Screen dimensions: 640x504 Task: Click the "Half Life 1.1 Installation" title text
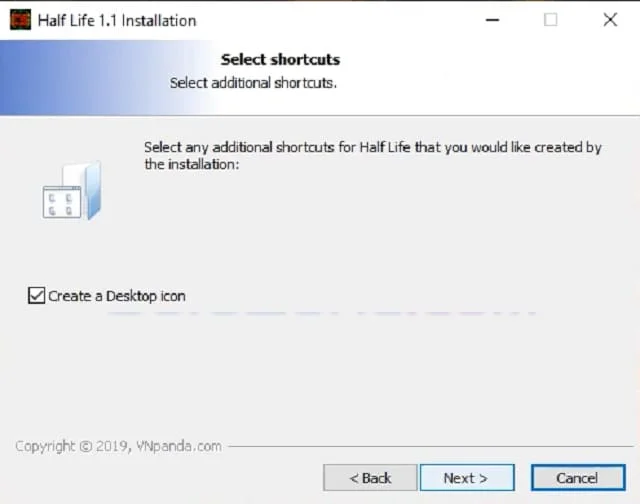pyautogui.click(x=117, y=20)
